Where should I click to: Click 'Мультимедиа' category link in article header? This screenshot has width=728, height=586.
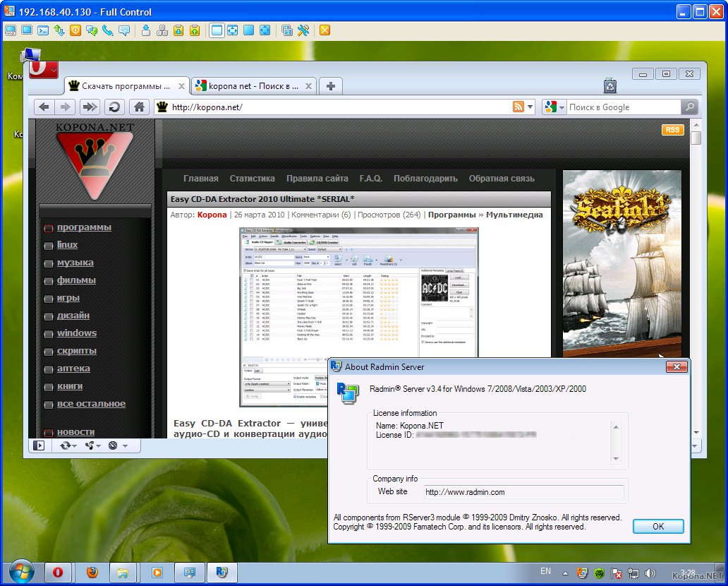(514, 215)
